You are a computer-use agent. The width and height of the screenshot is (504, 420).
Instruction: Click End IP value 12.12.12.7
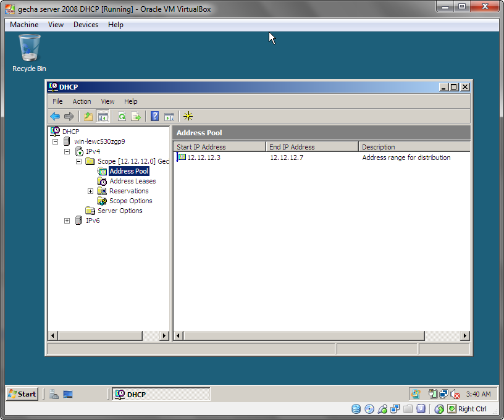coord(287,157)
